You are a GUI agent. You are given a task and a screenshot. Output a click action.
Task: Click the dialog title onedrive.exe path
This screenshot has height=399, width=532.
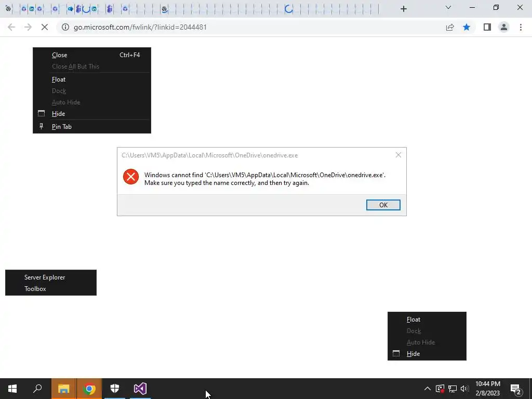(210, 155)
